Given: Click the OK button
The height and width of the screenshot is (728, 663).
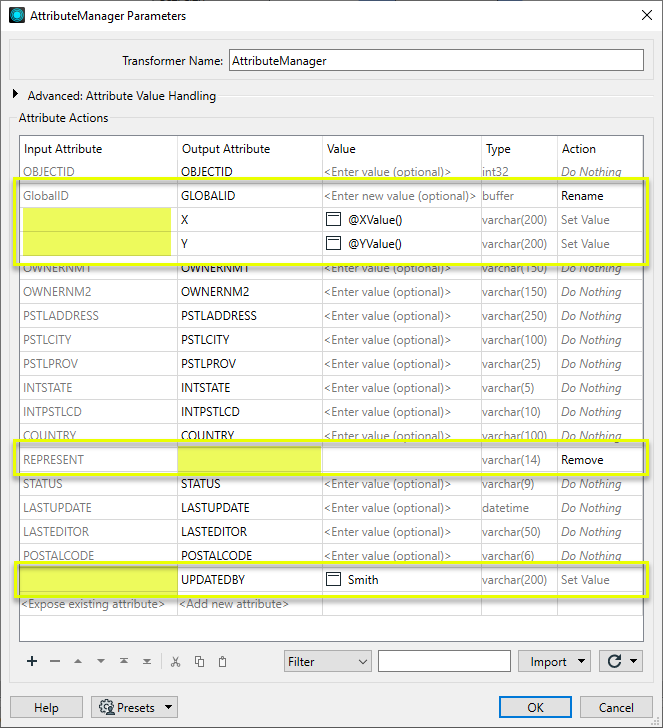Looking at the screenshot, I should (x=535, y=707).
